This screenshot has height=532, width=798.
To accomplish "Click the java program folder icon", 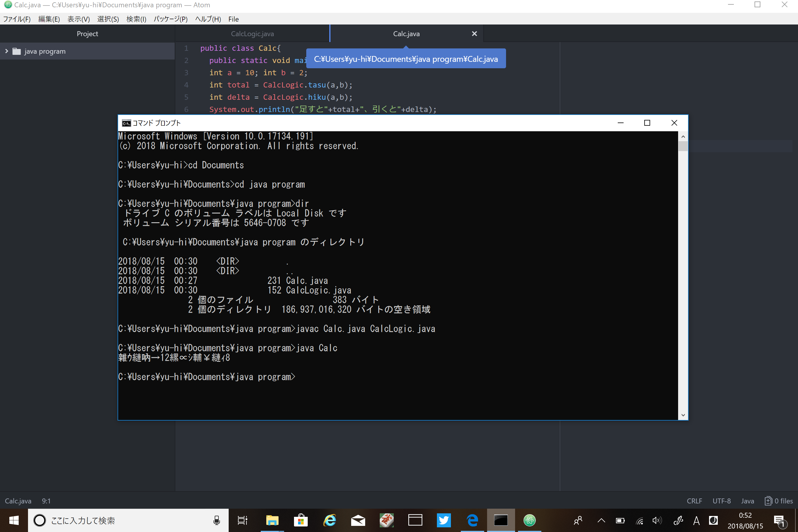I will click(x=17, y=51).
